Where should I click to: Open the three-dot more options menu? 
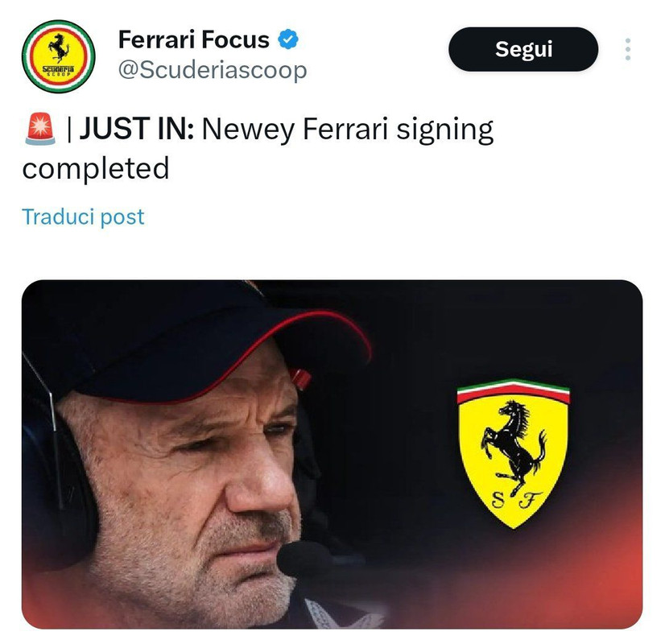tap(628, 49)
